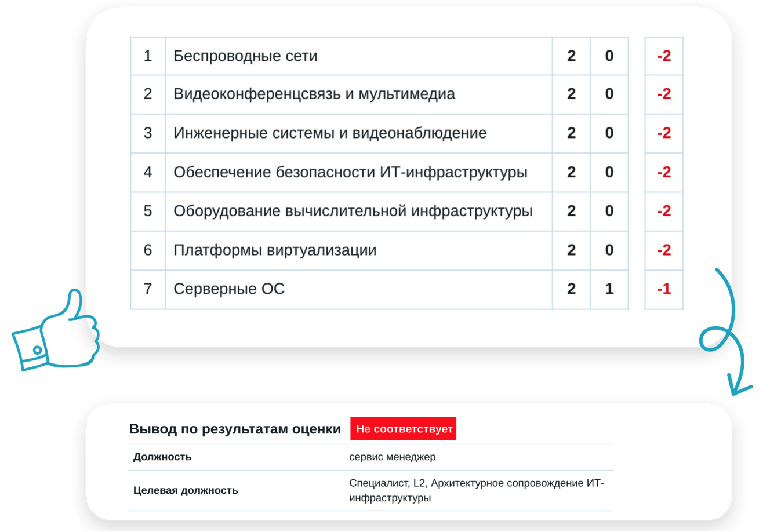Click the 'сервис менеджер' value
This screenshot has height=532, width=781.
point(392,457)
